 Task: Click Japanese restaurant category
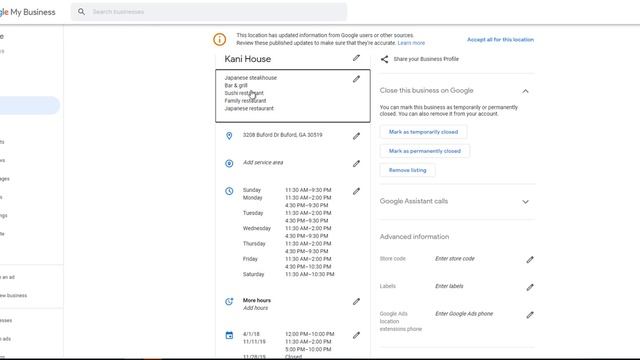tap(249, 109)
